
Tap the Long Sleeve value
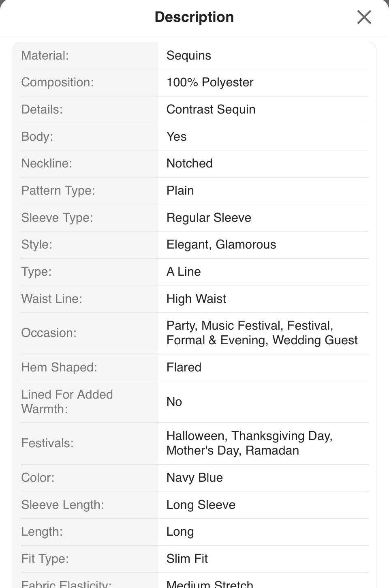(201, 505)
